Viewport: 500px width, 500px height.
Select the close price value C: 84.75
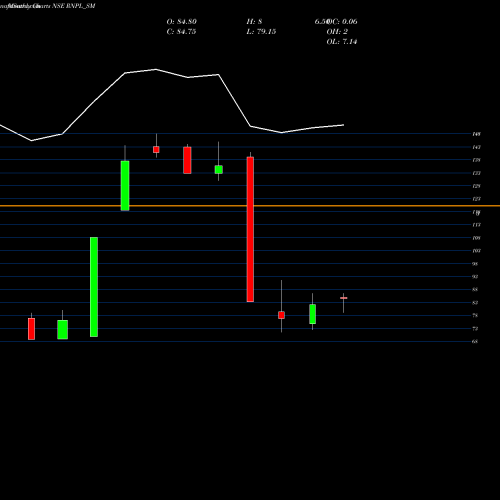(181, 32)
